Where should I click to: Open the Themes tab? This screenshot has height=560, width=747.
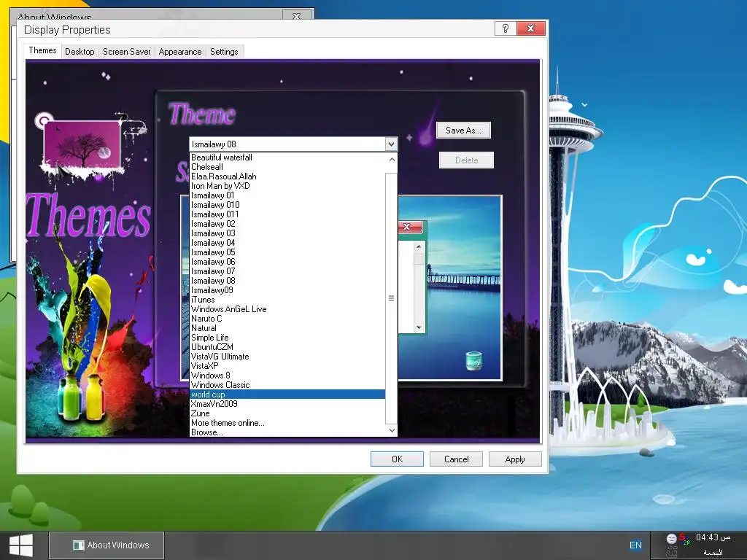[x=42, y=50]
